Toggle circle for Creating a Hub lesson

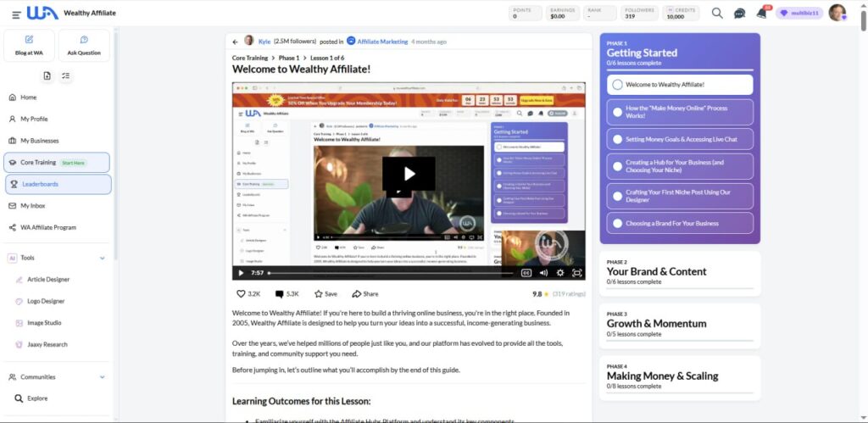[x=617, y=166]
